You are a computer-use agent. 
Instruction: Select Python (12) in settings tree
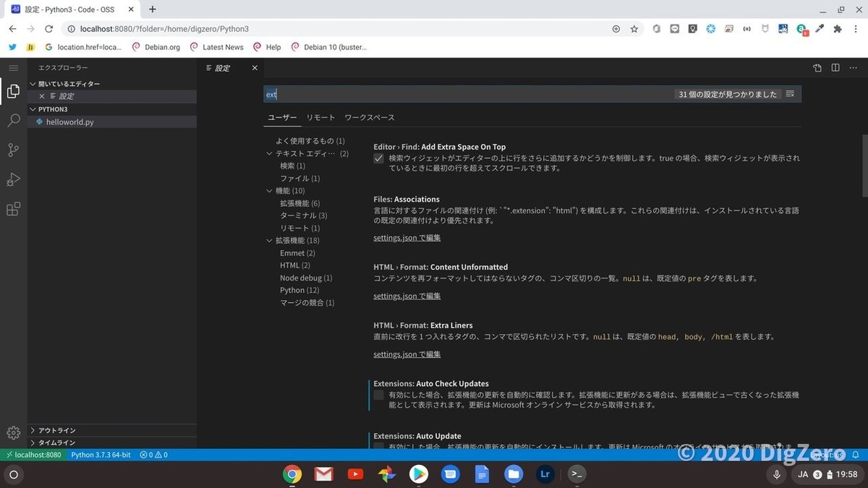click(x=299, y=290)
